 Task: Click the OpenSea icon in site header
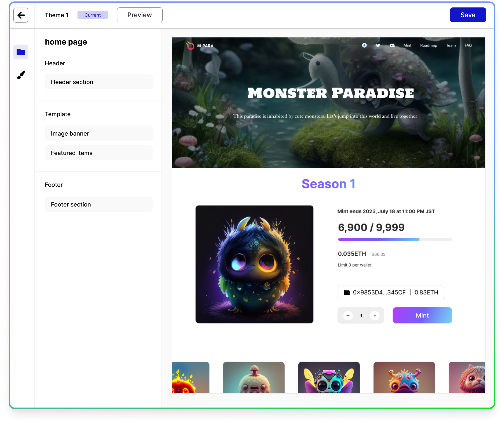pos(364,45)
